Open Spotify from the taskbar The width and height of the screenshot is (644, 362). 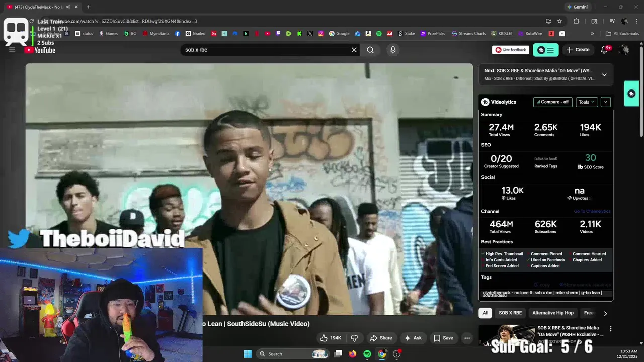tap(367, 354)
